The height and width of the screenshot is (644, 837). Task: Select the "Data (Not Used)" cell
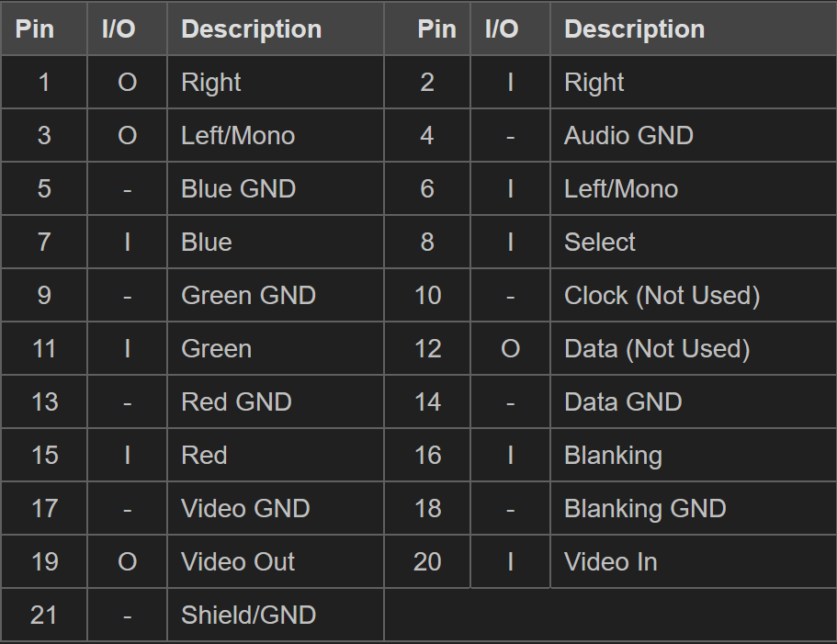pyautogui.click(x=657, y=349)
